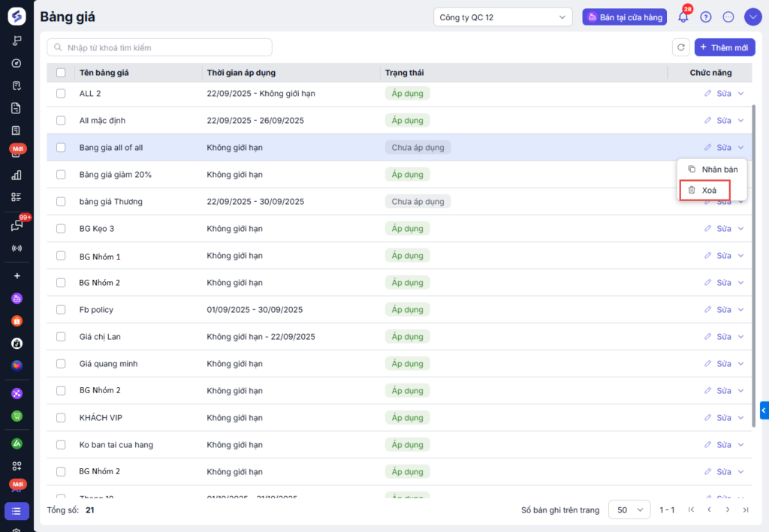
Task: Check the box for ALL 2
Action: (61, 94)
